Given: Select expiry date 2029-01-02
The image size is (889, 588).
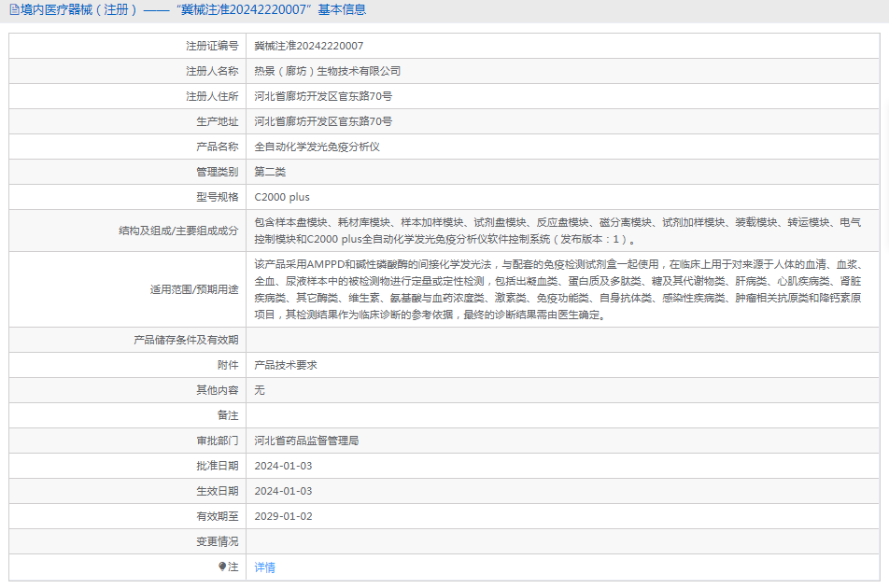Looking at the screenshot, I should (x=283, y=516).
